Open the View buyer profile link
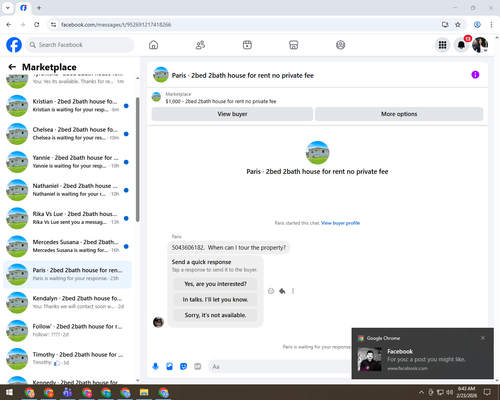The height and width of the screenshot is (400, 500). coord(340,223)
